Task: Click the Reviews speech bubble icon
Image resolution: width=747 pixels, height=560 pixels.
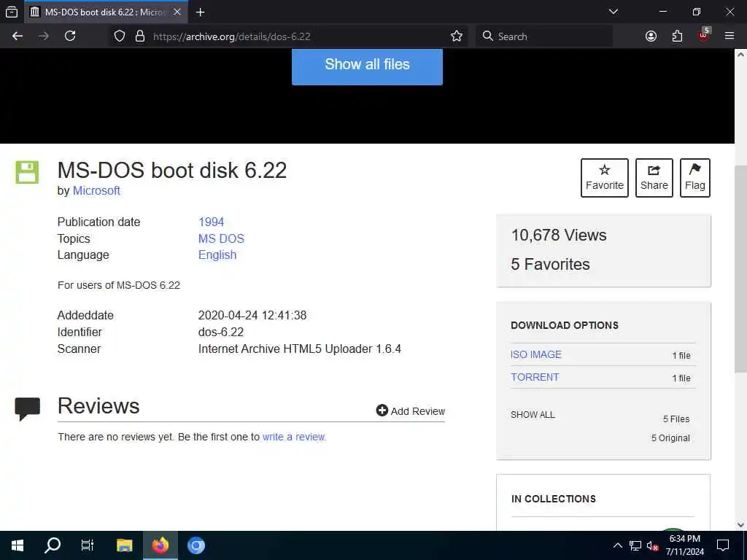Action: click(x=27, y=409)
